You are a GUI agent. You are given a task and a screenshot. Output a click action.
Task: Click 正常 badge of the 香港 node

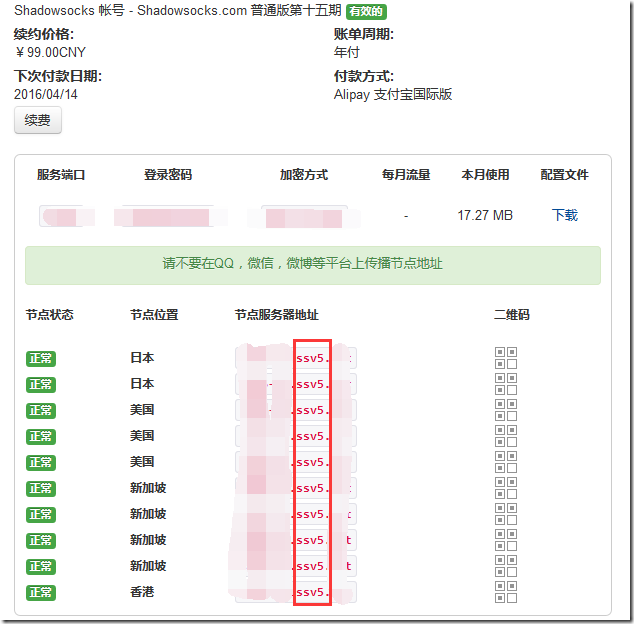coord(41,592)
